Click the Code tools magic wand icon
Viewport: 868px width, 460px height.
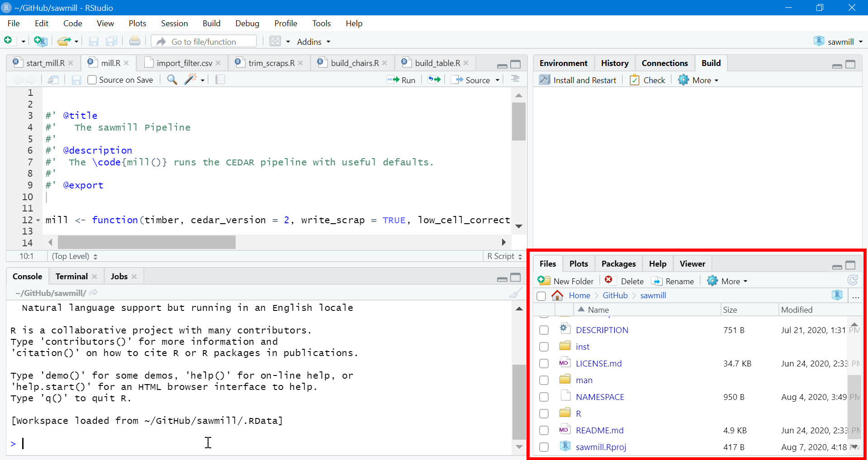190,80
